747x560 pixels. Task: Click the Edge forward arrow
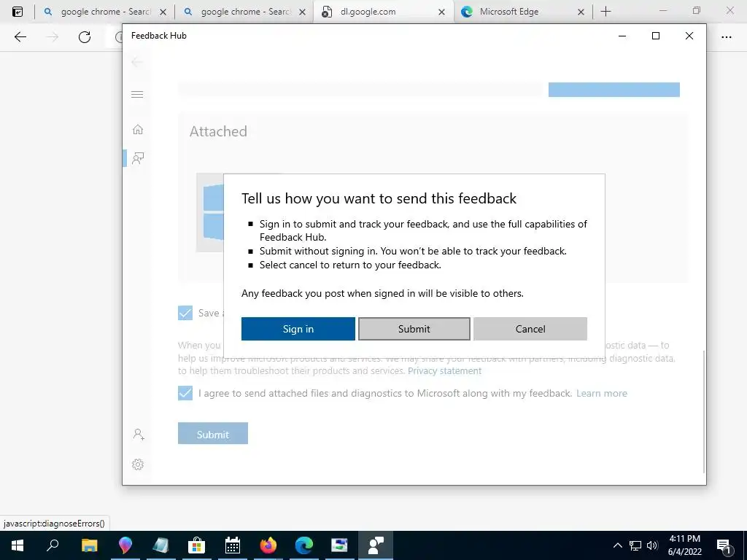point(53,36)
